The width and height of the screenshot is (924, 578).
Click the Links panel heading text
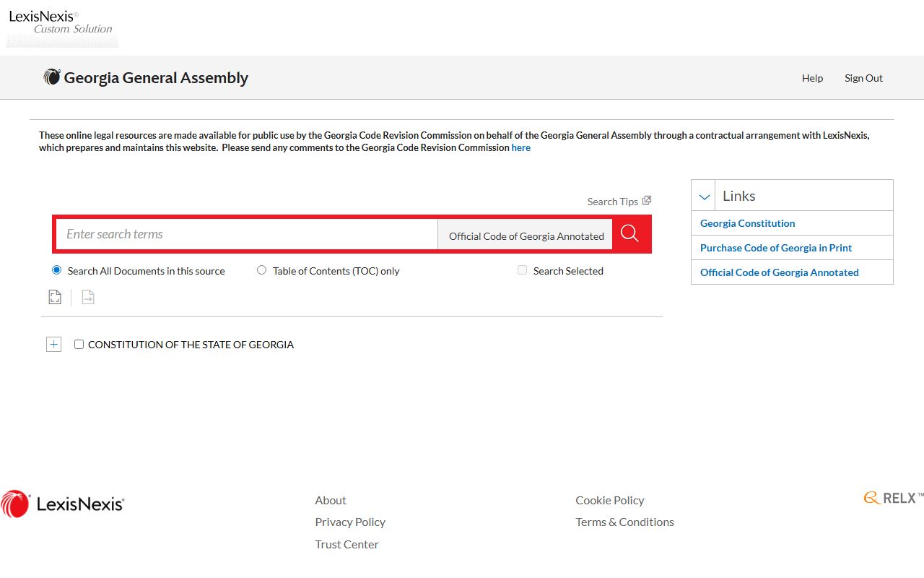(x=738, y=196)
